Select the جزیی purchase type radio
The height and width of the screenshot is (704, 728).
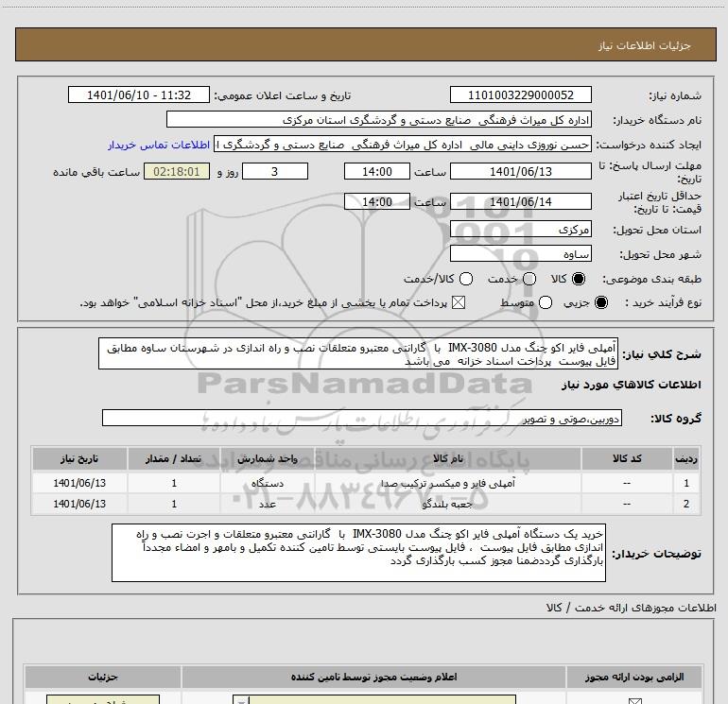[x=600, y=302]
